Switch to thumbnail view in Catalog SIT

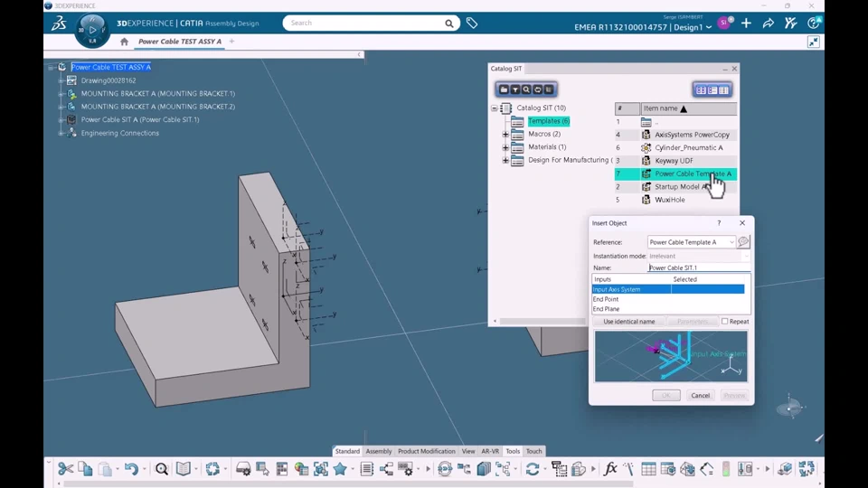point(701,90)
